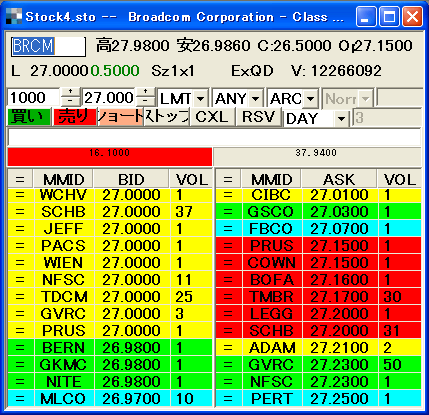The image size is (429, 415).
Task: Increase share quantity with up stepper
Action: click(x=70, y=93)
